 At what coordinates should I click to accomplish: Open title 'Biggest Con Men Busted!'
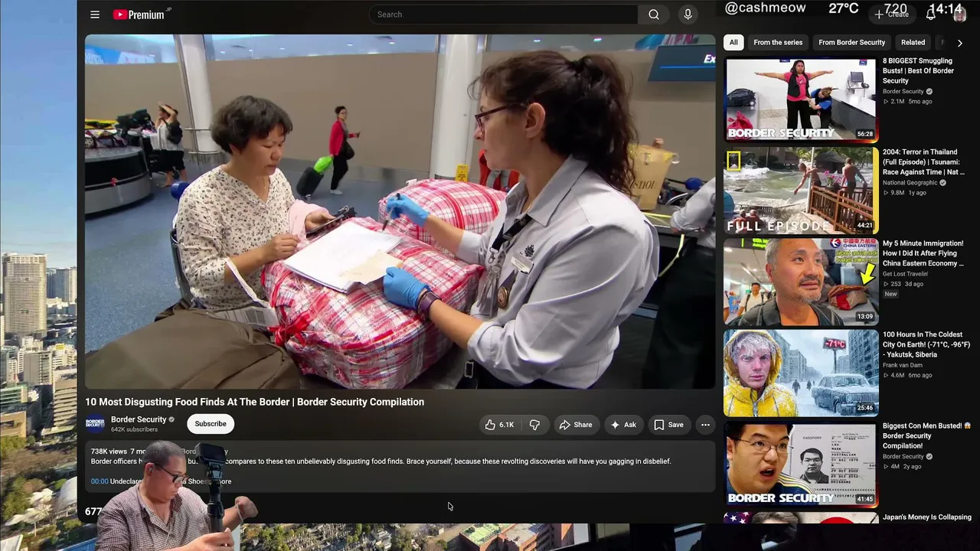click(x=926, y=435)
